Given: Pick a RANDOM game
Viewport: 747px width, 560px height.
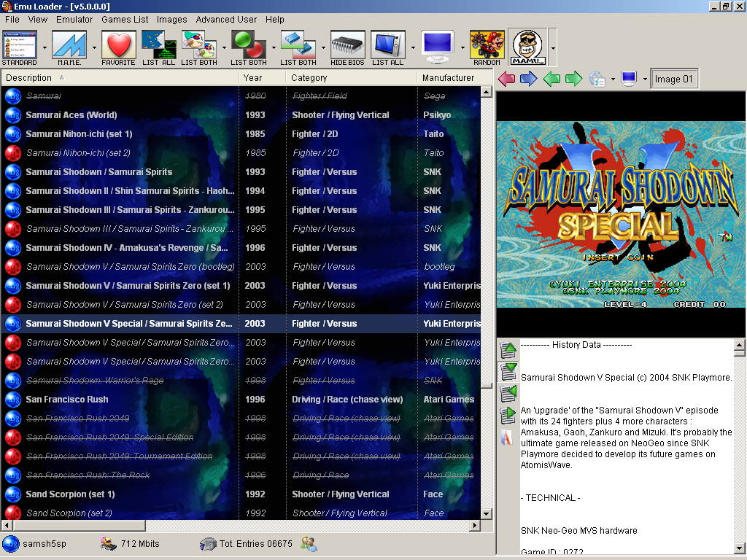Looking at the screenshot, I should [x=487, y=47].
